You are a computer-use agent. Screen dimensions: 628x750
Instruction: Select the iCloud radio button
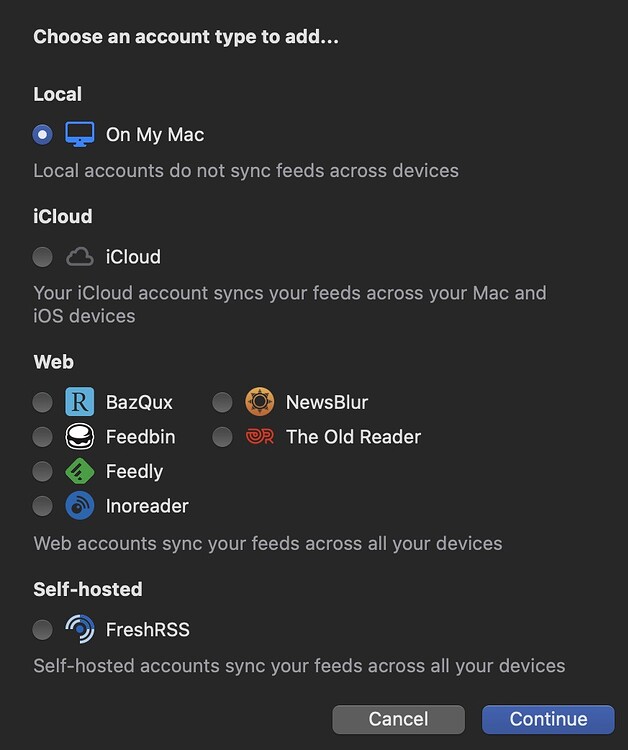pyautogui.click(x=43, y=257)
